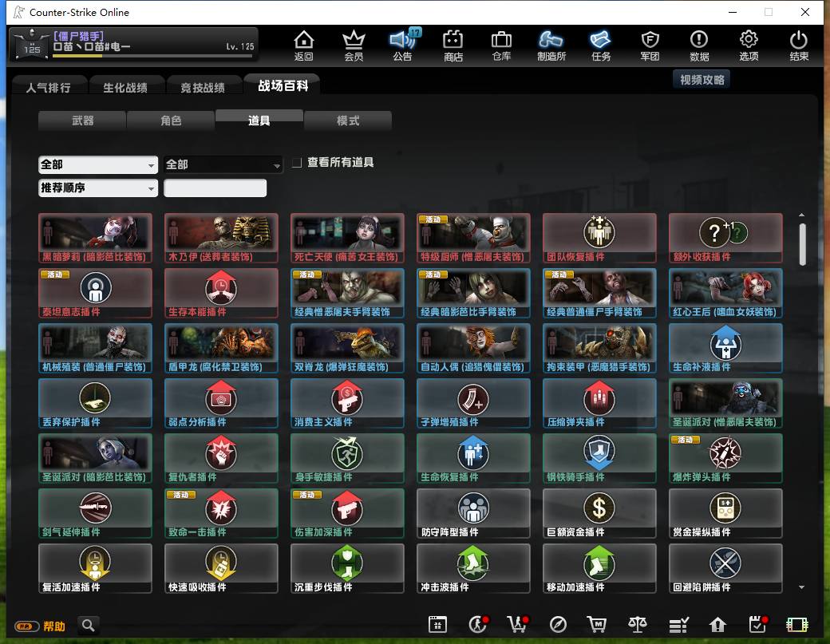Image resolution: width=830 pixels, height=644 pixels.
Task: Expand the second 全部 filter dropdown
Action: [x=223, y=164]
